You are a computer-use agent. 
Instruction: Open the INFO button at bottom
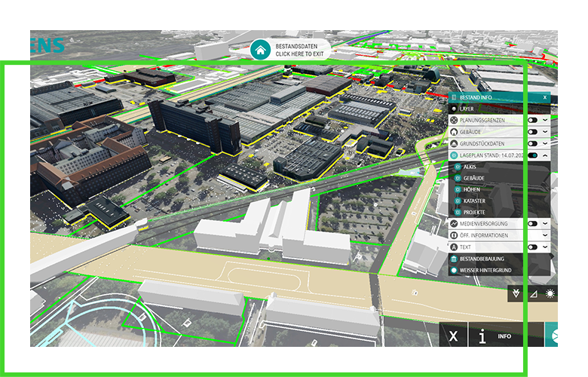507,336
